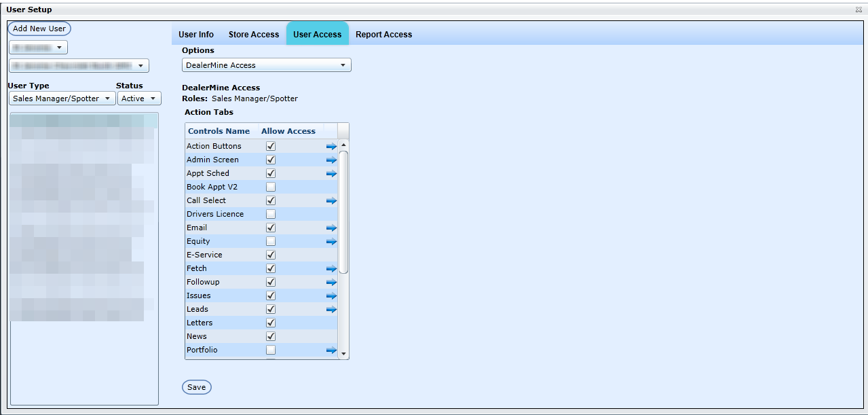Sort by the Controls Name column header
This screenshot has width=868, height=415.
click(x=219, y=131)
